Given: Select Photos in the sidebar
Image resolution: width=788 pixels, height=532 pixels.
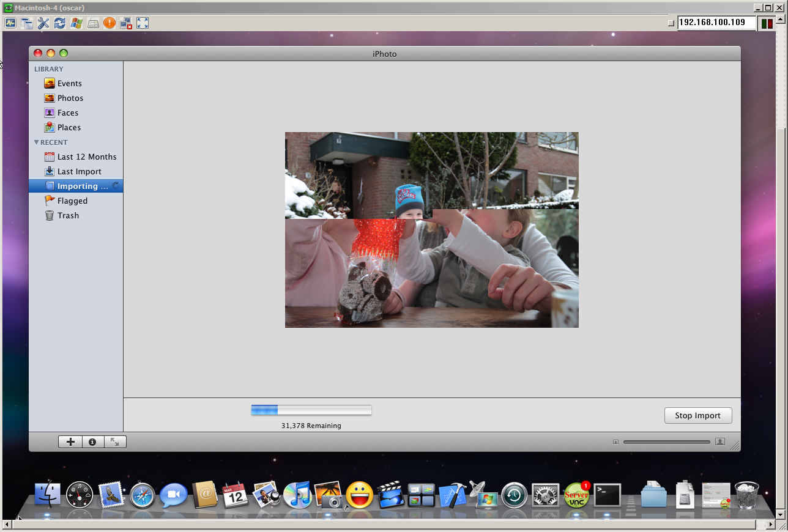Looking at the screenshot, I should (70, 98).
